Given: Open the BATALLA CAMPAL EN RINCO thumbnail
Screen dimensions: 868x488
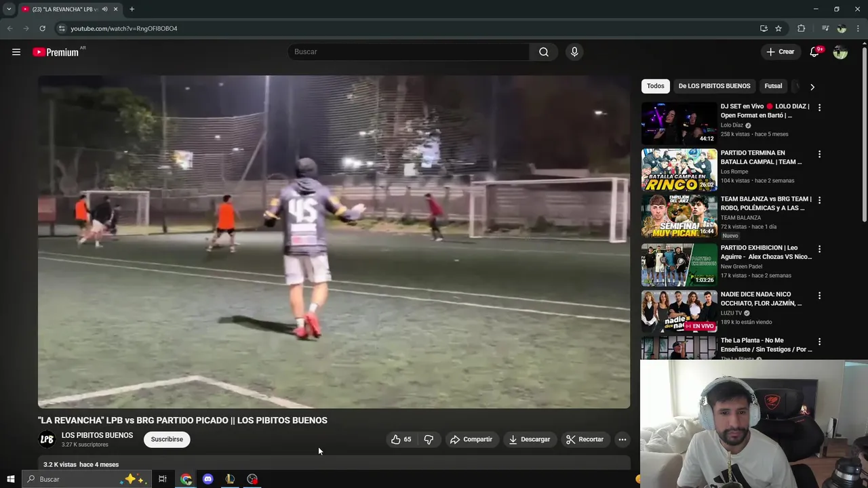Looking at the screenshot, I should click(x=679, y=170).
